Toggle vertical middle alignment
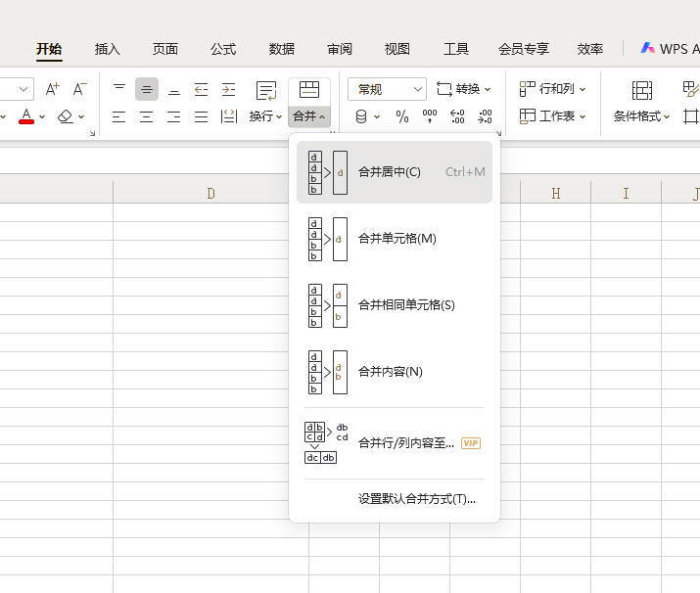The width and height of the screenshot is (700, 593). (x=147, y=89)
